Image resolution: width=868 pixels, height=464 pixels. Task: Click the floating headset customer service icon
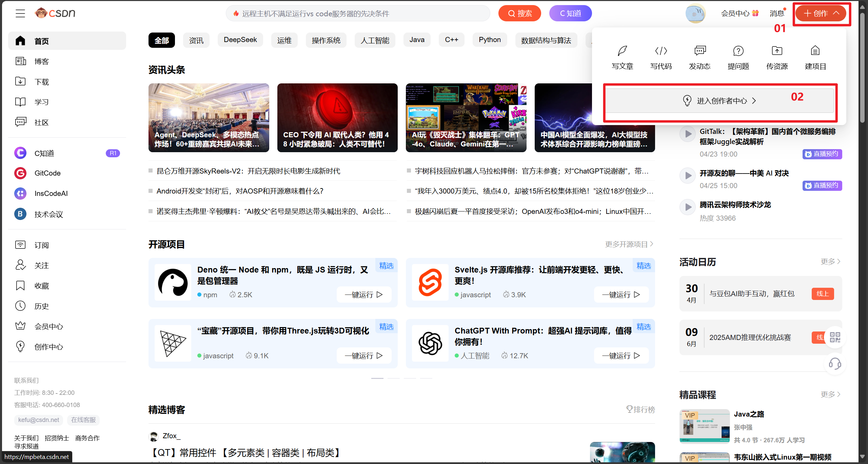[834, 364]
